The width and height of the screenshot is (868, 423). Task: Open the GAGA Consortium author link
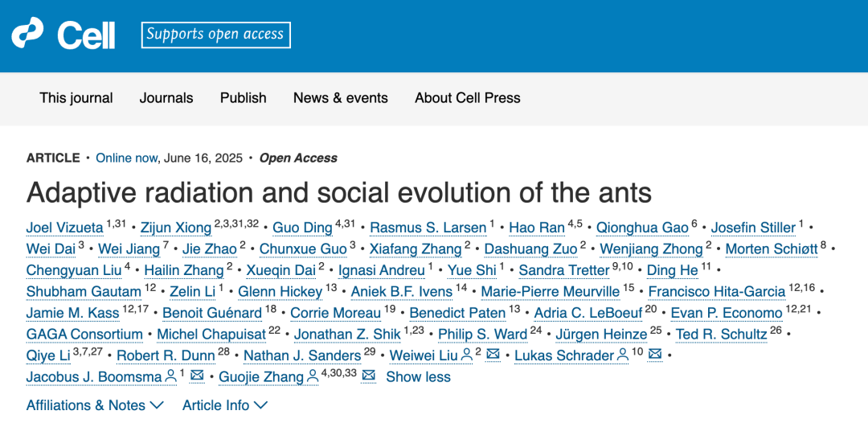point(84,335)
